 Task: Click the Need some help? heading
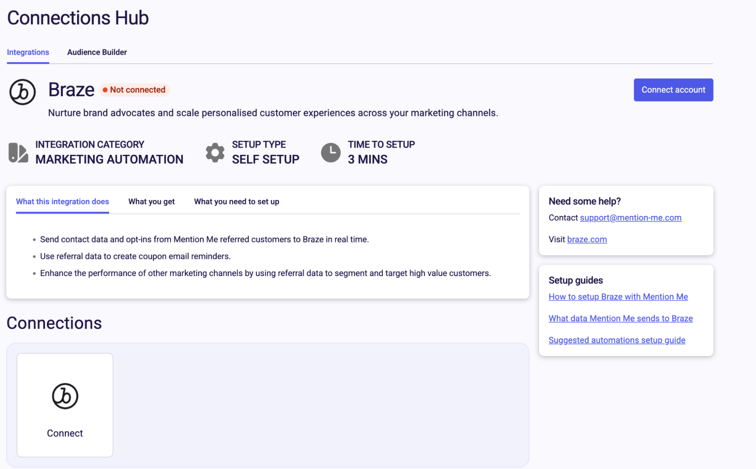coord(585,201)
